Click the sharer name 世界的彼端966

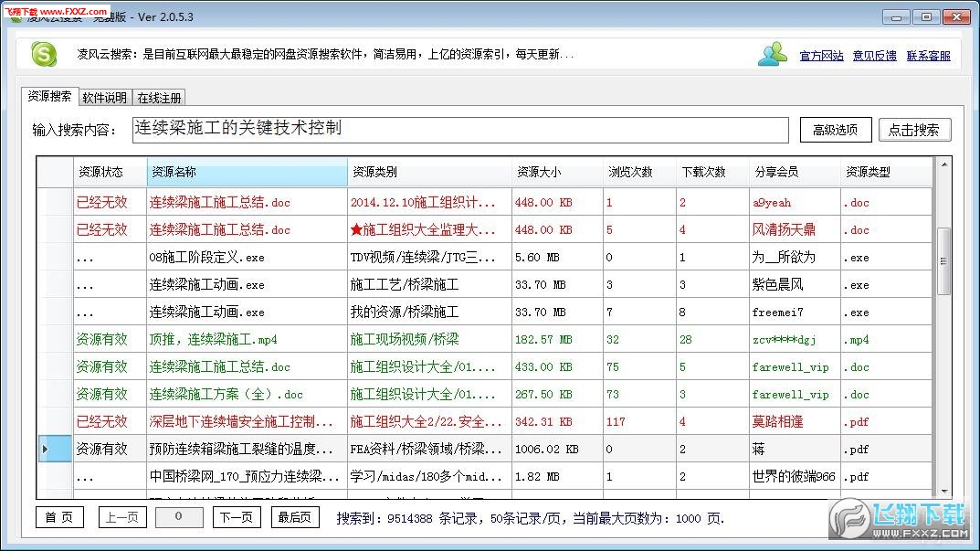[x=793, y=477]
